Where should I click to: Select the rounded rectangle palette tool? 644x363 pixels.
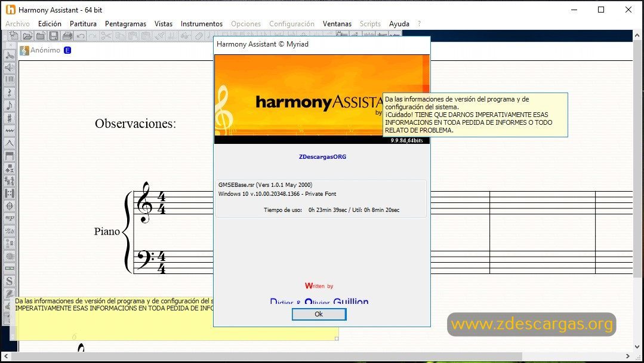[x=10, y=267]
